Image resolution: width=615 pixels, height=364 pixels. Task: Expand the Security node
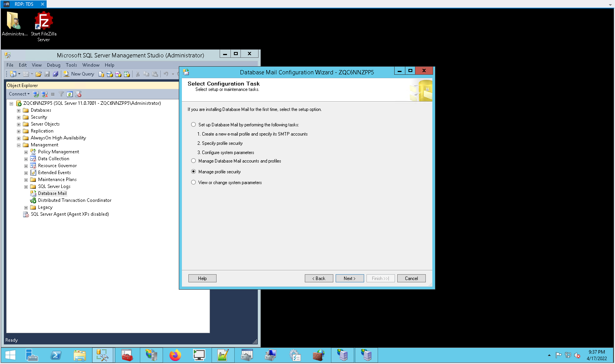click(18, 117)
